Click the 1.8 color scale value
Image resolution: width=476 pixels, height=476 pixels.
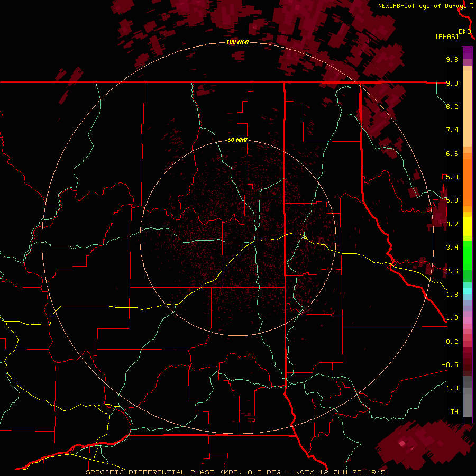coord(452,295)
